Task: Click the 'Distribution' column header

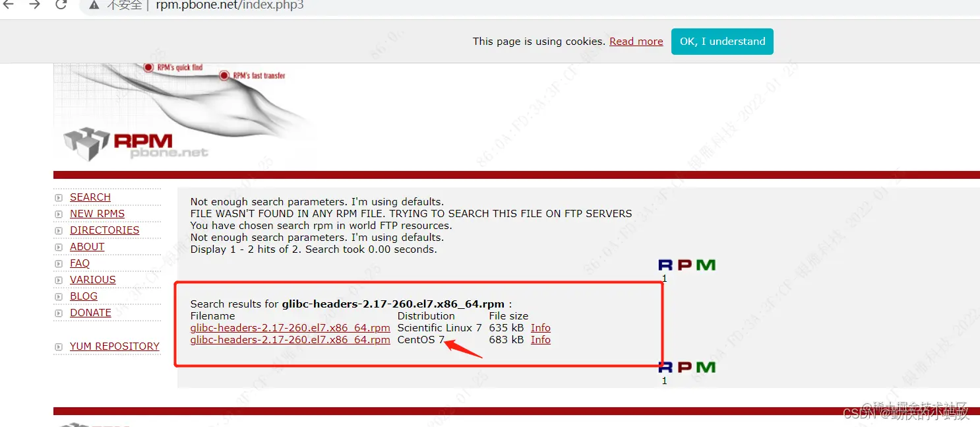Action: 426,316
